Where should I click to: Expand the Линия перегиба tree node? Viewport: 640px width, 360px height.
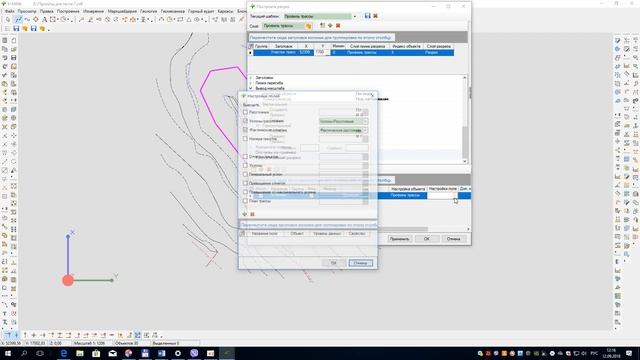click(x=251, y=83)
